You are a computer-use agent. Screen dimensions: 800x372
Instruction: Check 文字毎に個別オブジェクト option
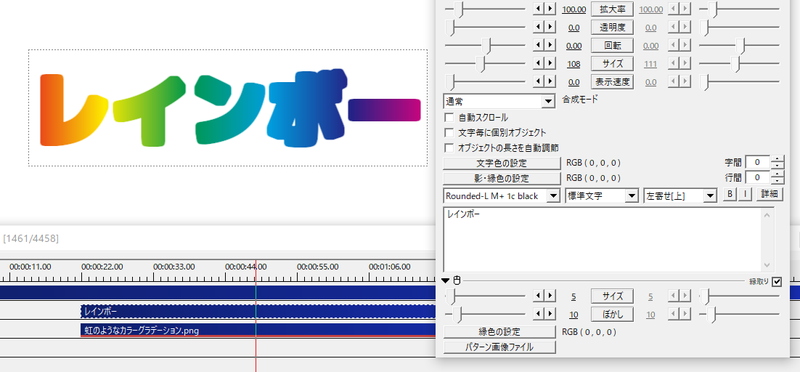click(x=449, y=133)
